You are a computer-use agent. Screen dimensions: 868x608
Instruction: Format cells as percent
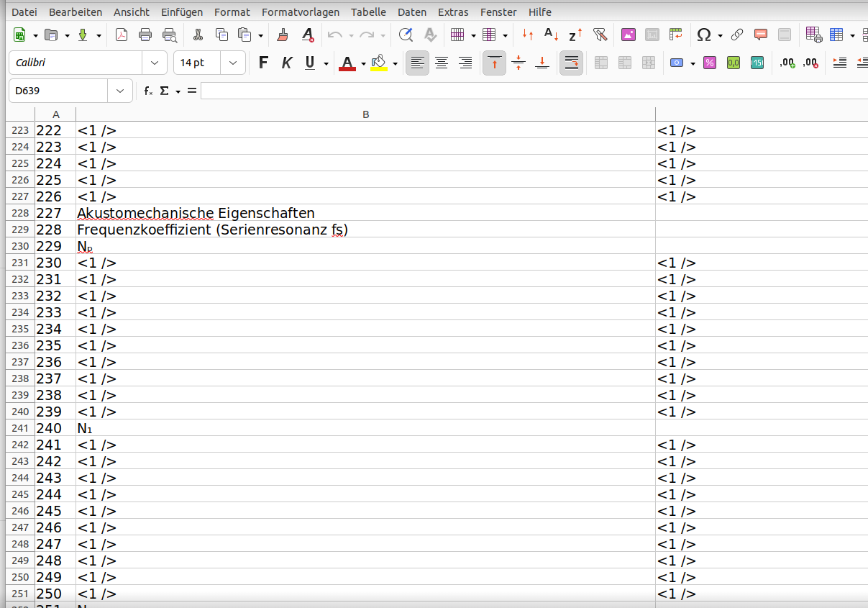709,63
